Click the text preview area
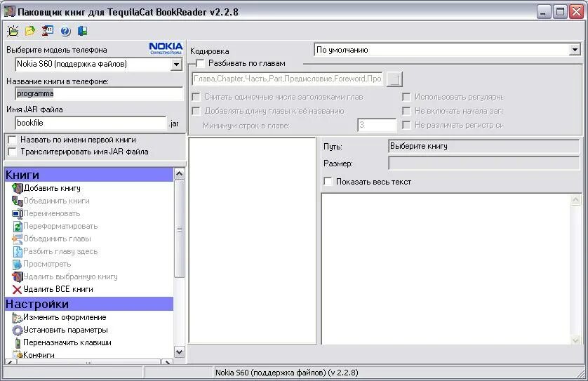The image size is (588, 381). (446, 269)
